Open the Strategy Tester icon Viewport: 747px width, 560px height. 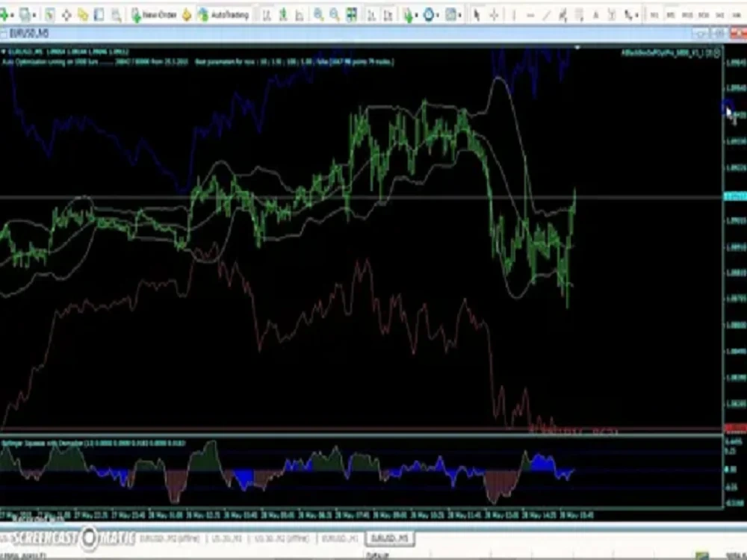coord(116,15)
